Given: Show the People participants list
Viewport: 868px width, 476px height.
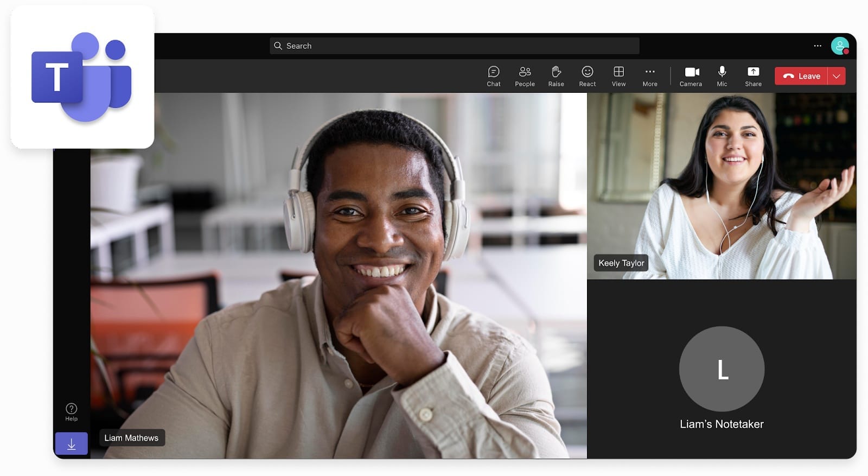Looking at the screenshot, I should pos(525,76).
